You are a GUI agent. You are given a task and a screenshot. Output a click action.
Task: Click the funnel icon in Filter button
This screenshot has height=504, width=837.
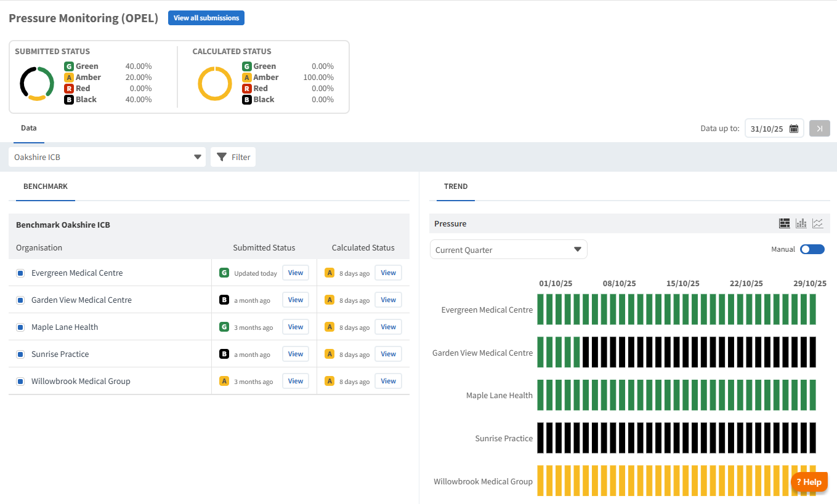click(222, 157)
